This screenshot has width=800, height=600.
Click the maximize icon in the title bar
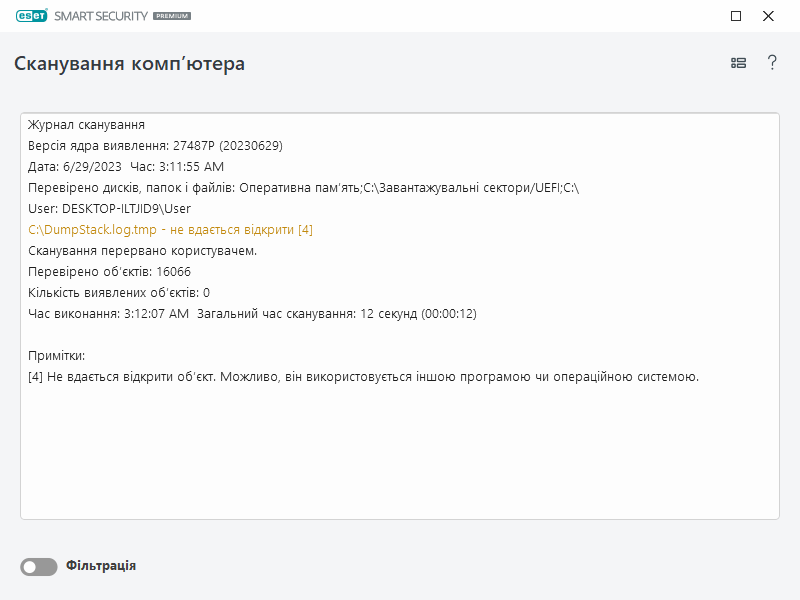[735, 16]
